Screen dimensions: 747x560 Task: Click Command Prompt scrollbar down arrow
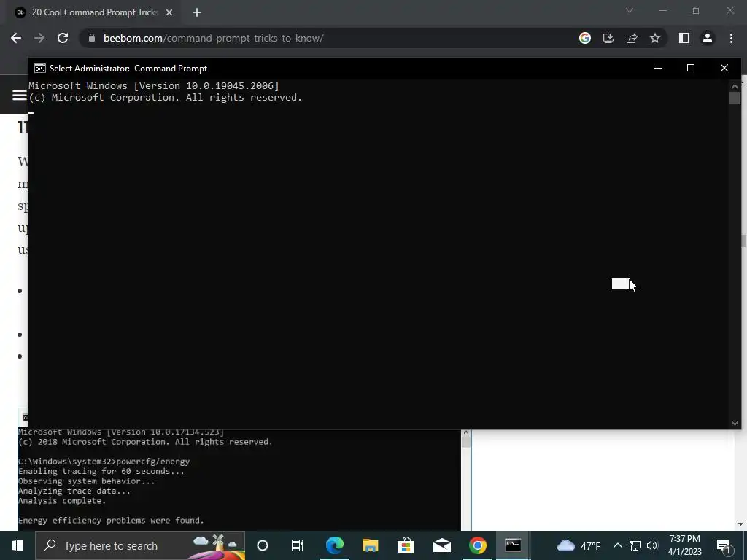pos(735,424)
